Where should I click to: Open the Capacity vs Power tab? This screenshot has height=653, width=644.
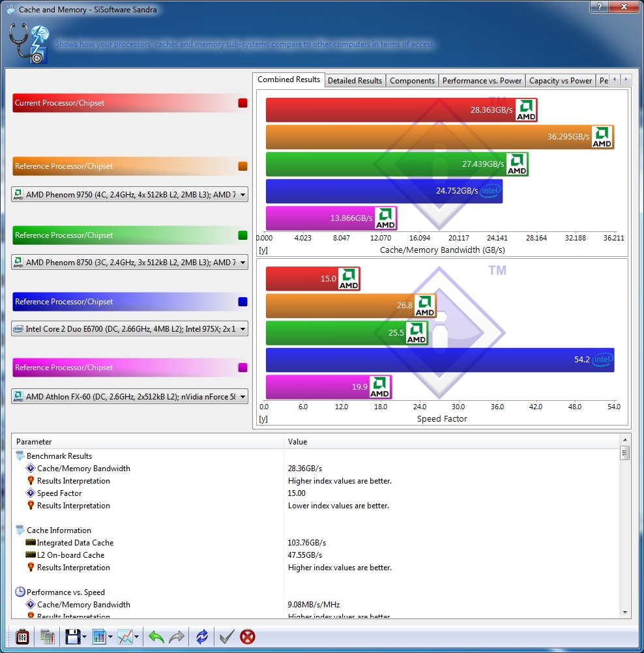tap(561, 81)
